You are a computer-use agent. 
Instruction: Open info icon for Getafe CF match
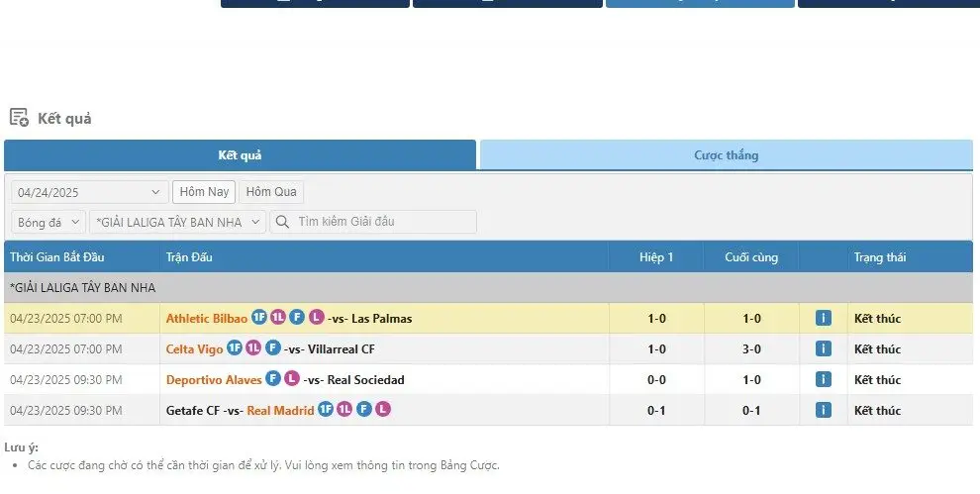pyautogui.click(x=823, y=410)
